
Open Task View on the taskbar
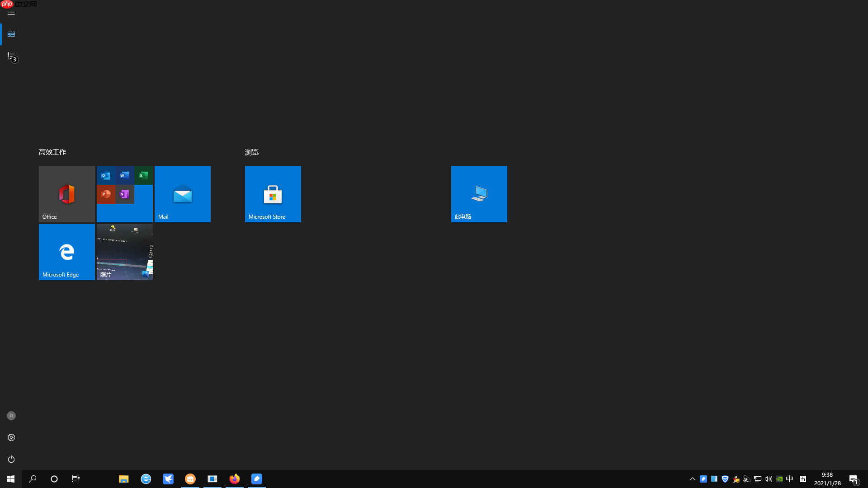[75, 479]
